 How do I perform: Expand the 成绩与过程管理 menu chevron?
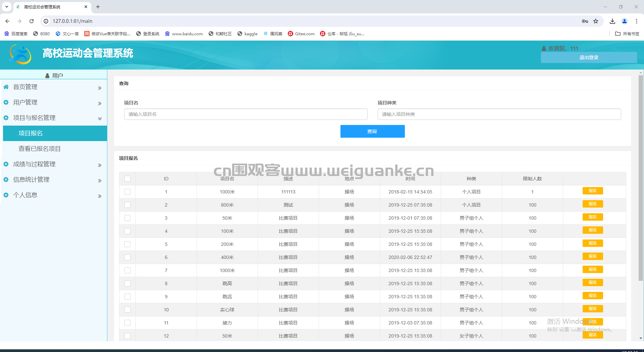(x=100, y=165)
